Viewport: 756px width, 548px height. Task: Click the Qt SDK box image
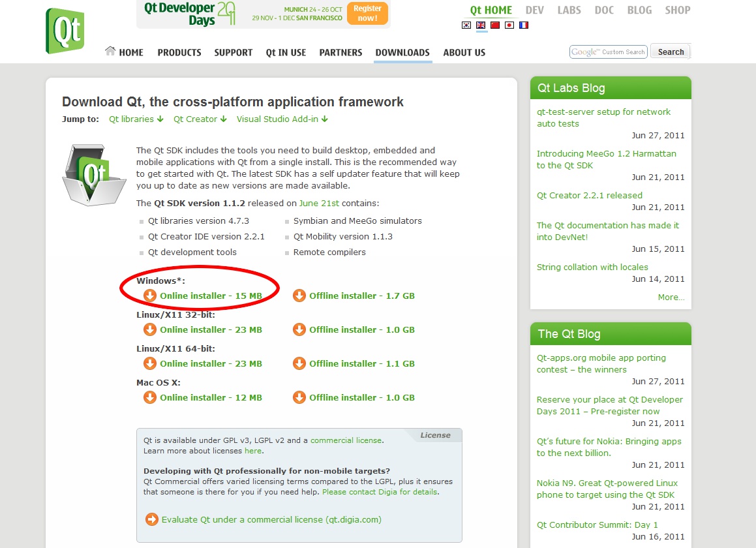[94, 174]
